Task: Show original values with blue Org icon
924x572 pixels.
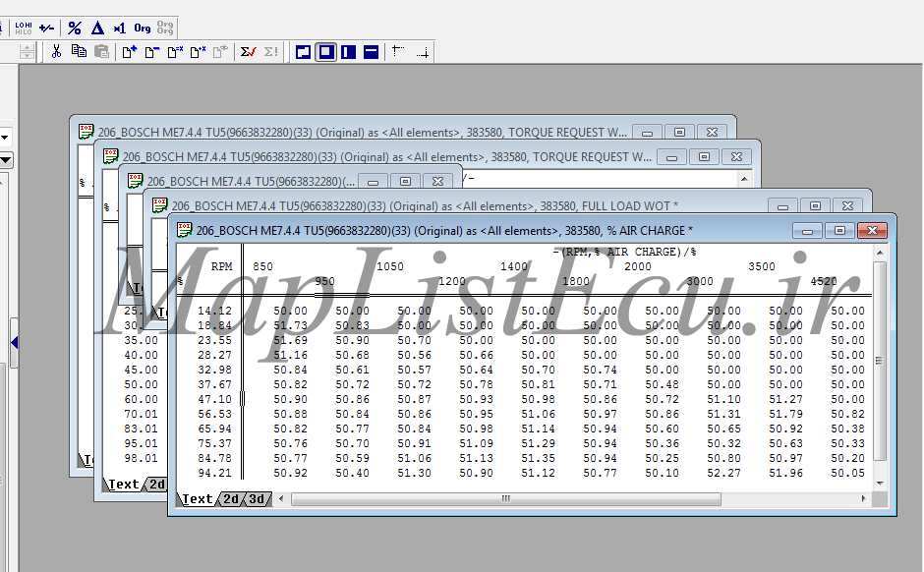Action: [x=142, y=28]
